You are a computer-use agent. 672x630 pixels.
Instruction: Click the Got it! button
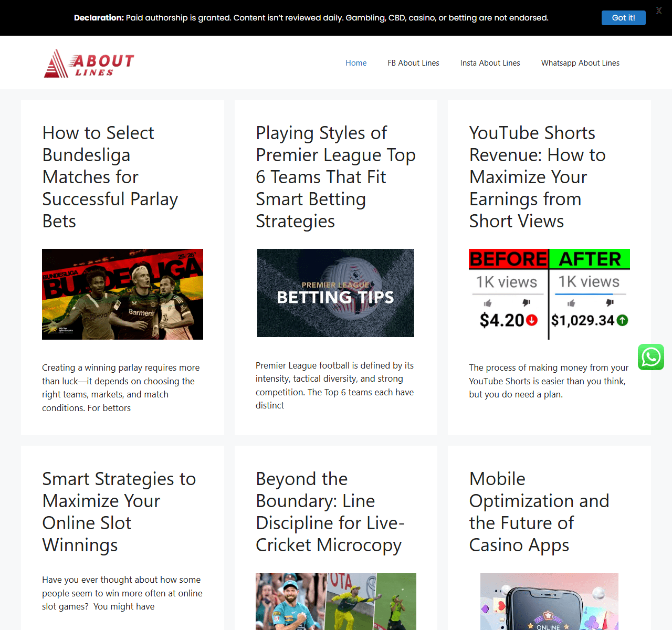click(623, 17)
